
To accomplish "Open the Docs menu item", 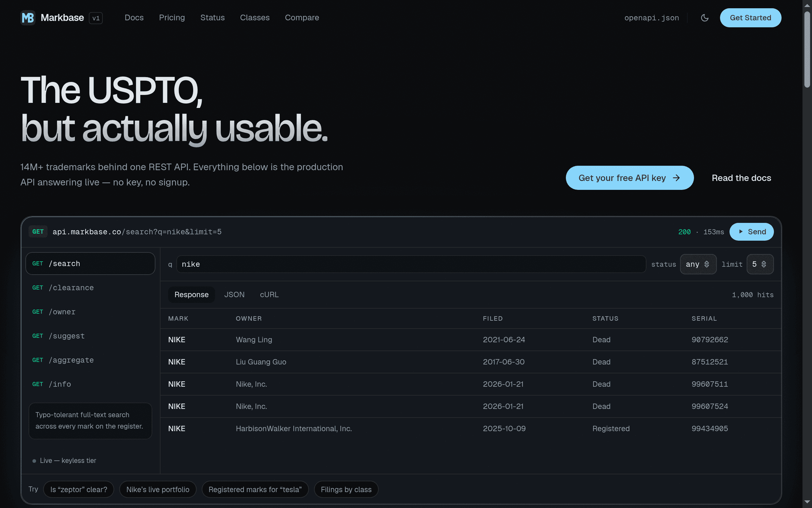I will (x=134, y=17).
